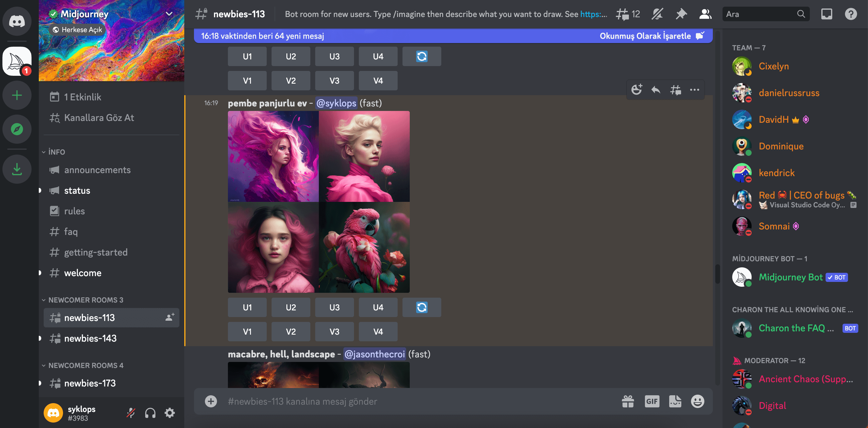Open Cixelyn member profile
Screen dimensions: 868x428
click(795, 66)
